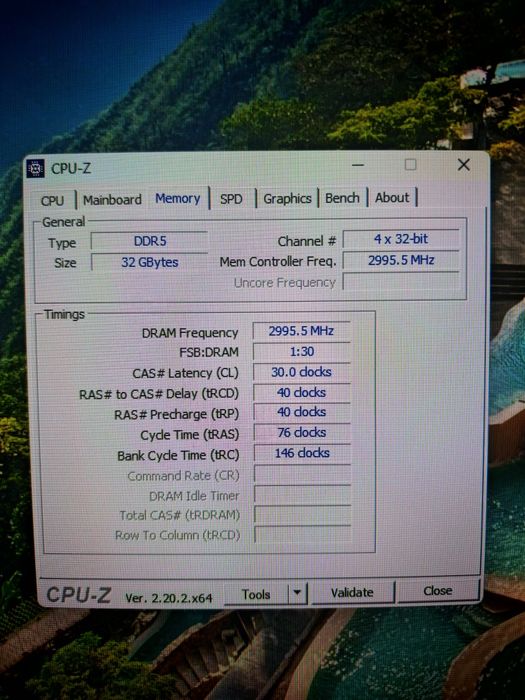Click the tRC 146 clocks value
This screenshot has height=700, width=525.
302,453
